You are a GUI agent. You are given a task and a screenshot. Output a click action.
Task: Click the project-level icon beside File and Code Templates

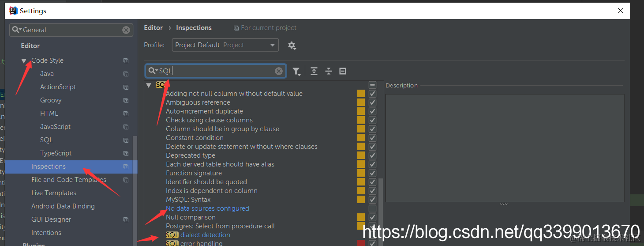[126, 180]
